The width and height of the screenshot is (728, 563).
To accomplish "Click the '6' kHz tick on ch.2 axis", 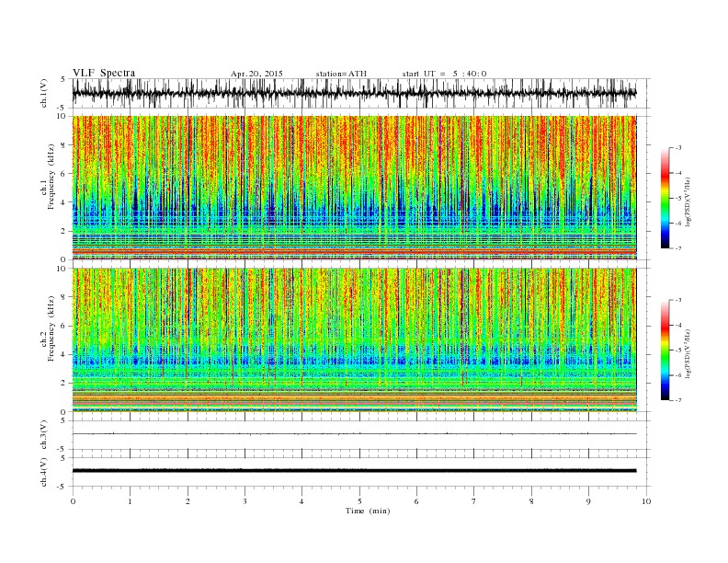I will click(63, 326).
